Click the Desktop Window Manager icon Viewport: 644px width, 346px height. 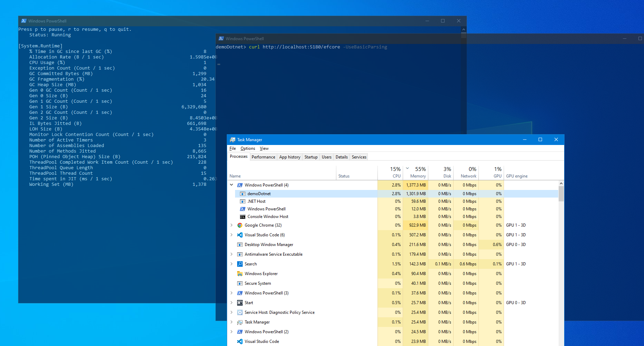pyautogui.click(x=240, y=245)
